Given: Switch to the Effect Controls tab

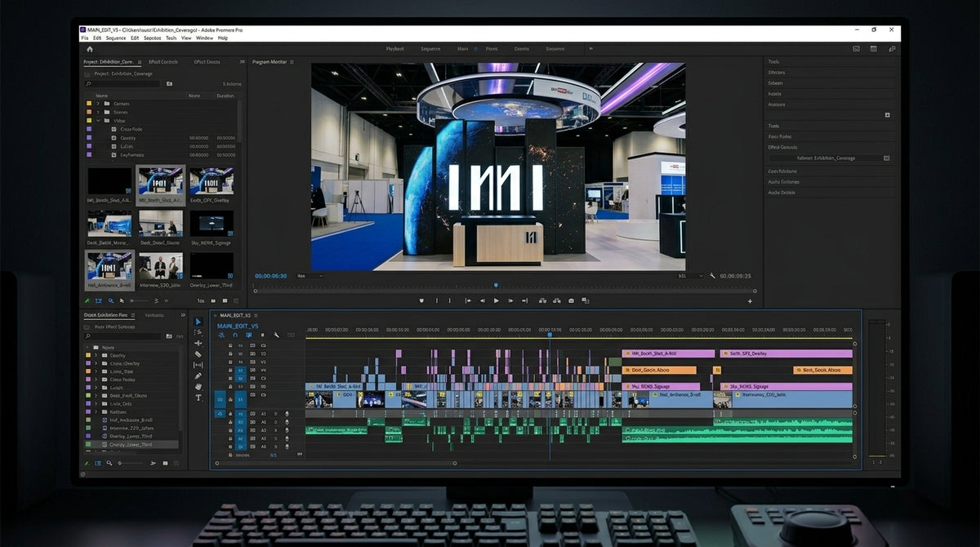Looking at the screenshot, I should [164, 62].
